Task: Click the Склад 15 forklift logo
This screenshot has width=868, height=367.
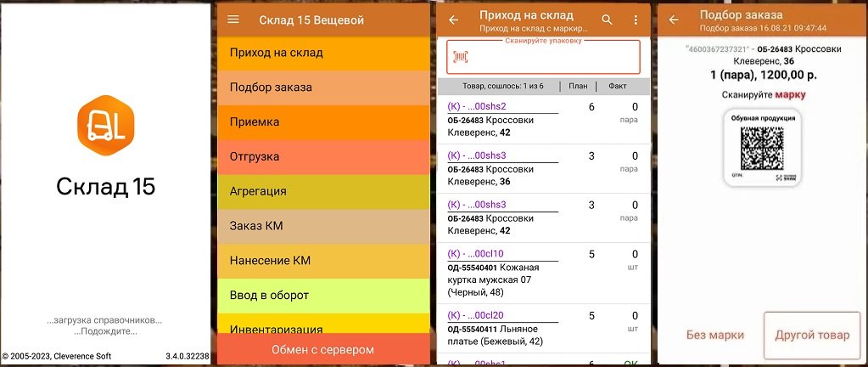Action: (106, 126)
